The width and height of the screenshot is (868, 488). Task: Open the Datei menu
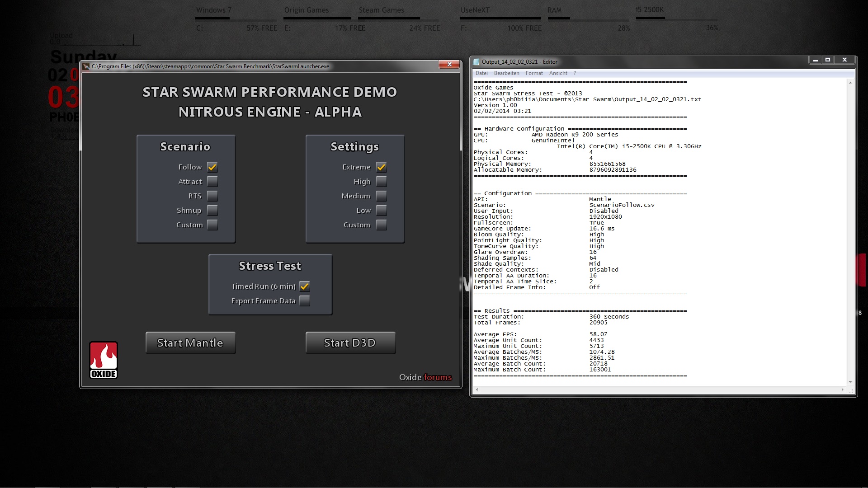click(481, 73)
